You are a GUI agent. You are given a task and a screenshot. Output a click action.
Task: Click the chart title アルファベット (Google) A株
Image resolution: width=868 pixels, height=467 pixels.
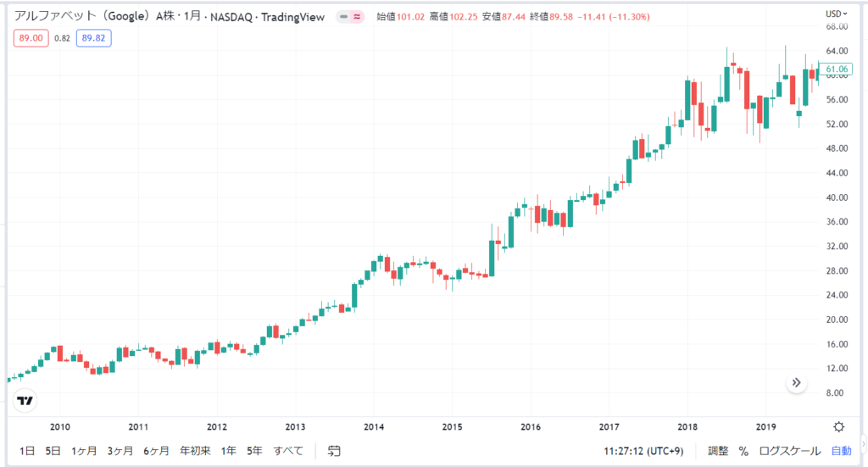tap(94, 16)
